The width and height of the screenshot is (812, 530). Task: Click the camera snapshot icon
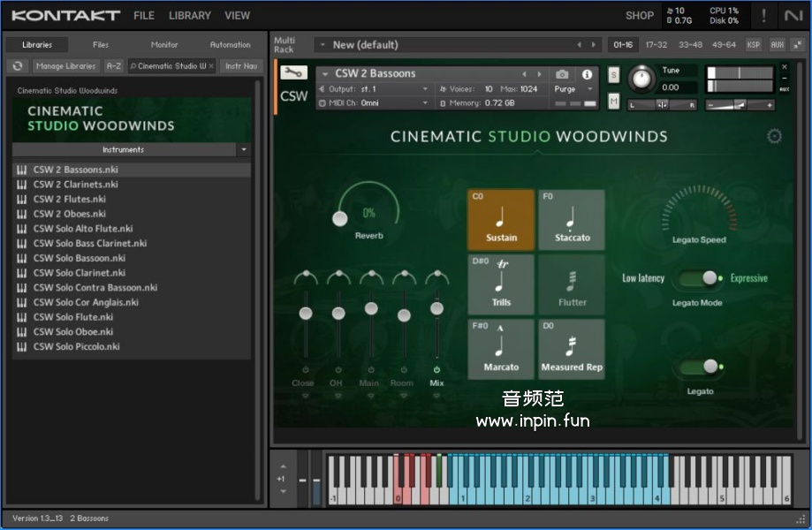tap(562, 74)
